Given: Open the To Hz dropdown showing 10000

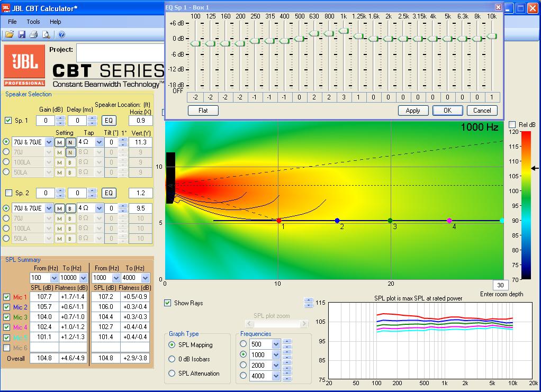Looking at the screenshot, I should coord(84,278).
